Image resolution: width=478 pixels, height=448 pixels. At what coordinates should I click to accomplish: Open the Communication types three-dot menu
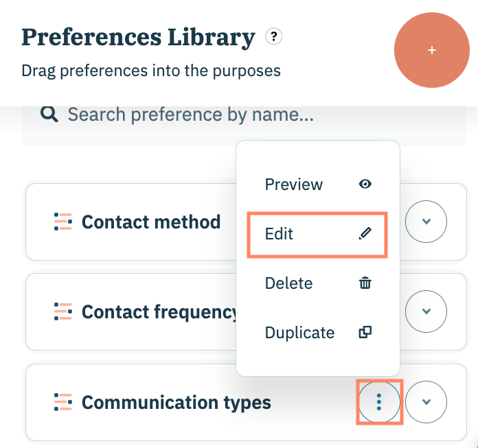pos(379,402)
